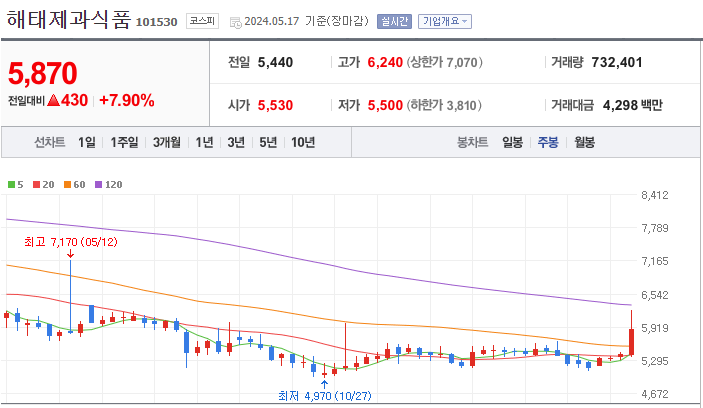Screen dimensions: 703x408
Task: Click the red 20-period moving average swatch
Action: pyautogui.click(x=37, y=184)
